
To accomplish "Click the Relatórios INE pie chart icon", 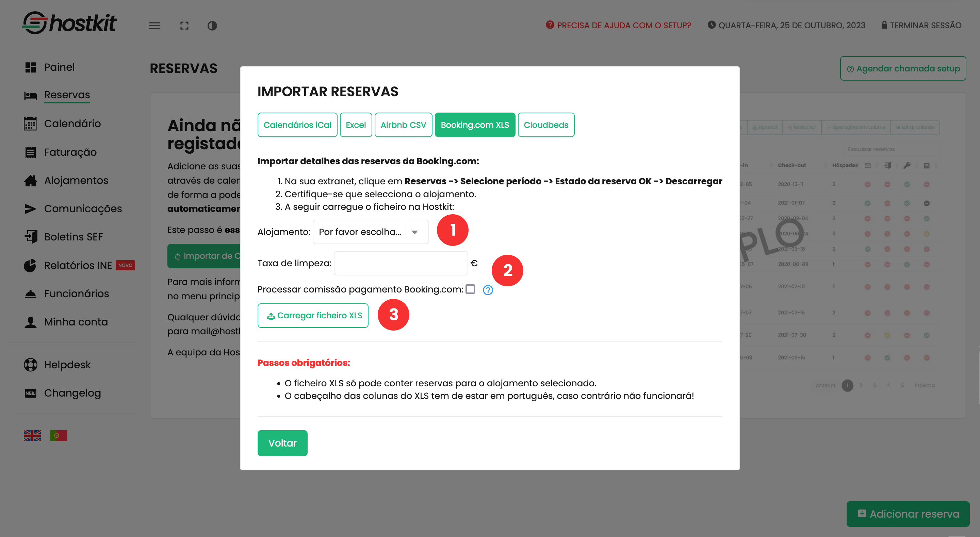I will 30,265.
